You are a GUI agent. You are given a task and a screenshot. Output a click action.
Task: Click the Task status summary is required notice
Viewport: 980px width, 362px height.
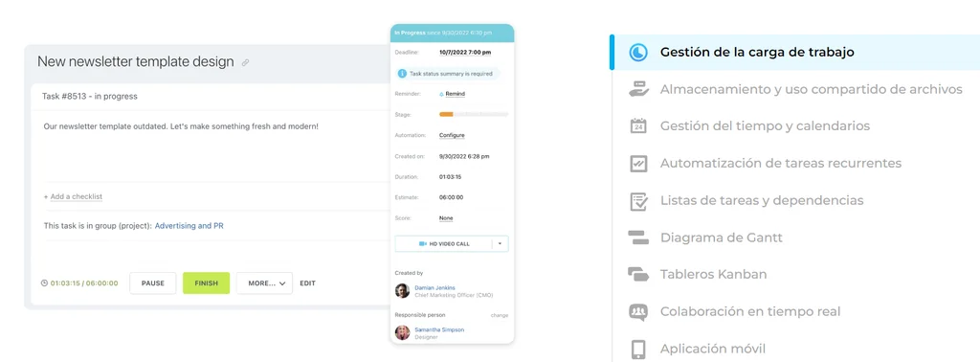(x=448, y=74)
